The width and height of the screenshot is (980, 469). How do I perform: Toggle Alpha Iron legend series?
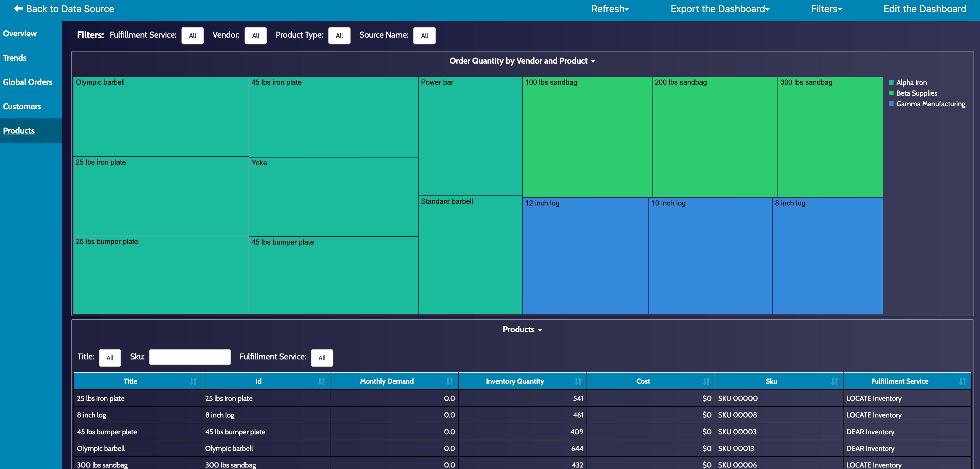pos(911,83)
